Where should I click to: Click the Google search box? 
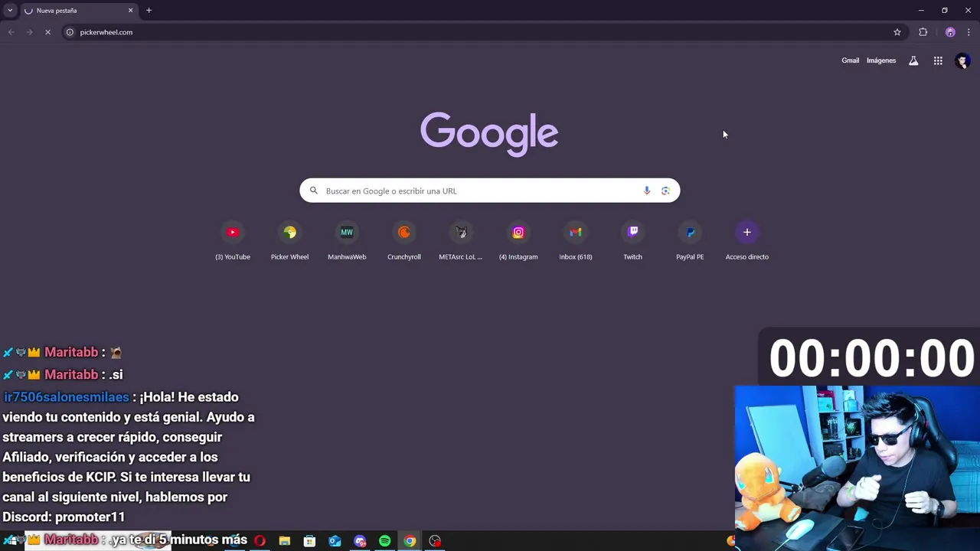pos(490,191)
